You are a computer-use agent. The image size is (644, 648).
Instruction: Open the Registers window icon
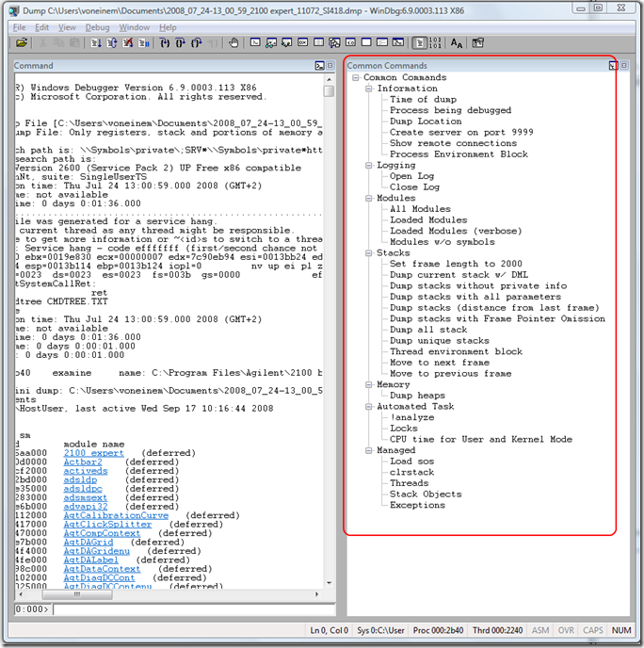click(303, 42)
